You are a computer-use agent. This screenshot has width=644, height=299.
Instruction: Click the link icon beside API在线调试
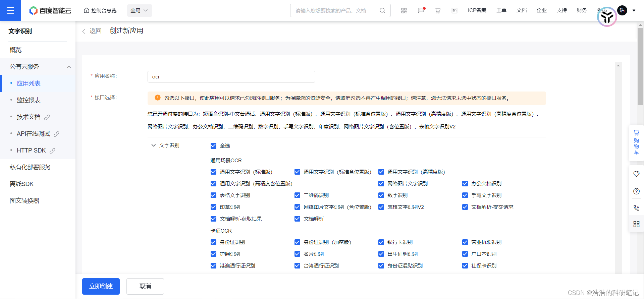coord(56,134)
